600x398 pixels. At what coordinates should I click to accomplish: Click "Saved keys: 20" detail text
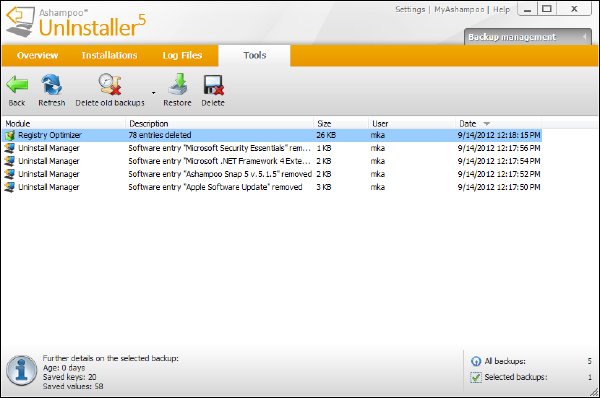pos(70,377)
